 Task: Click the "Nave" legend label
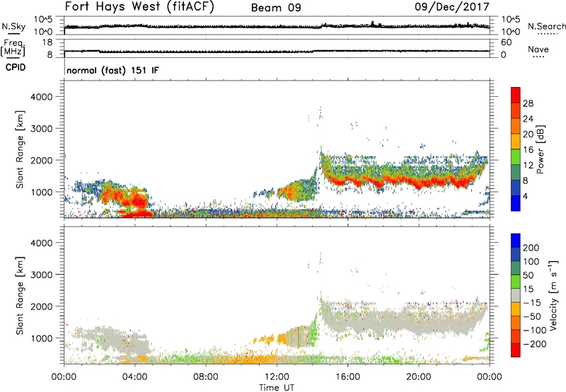(538, 49)
